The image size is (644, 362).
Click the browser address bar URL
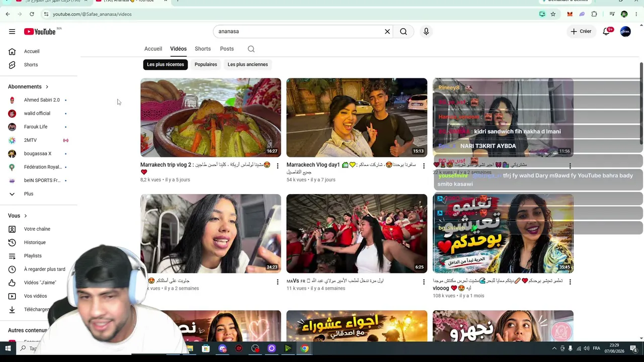tap(92, 14)
